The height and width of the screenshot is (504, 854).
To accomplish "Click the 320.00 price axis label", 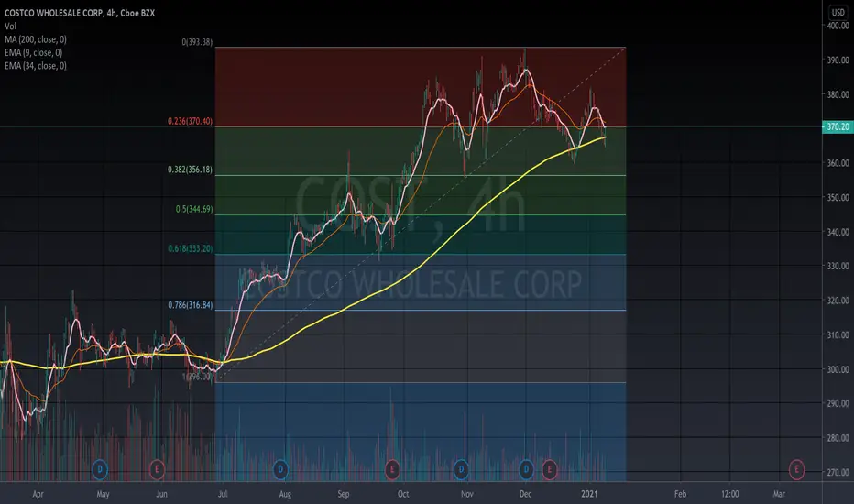I will click(838, 301).
